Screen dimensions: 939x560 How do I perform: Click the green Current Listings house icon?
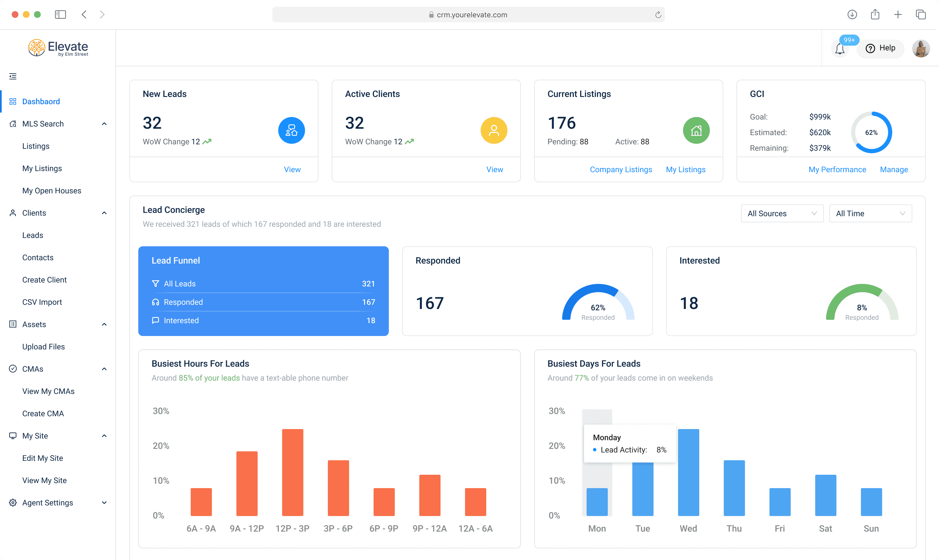coord(696,131)
